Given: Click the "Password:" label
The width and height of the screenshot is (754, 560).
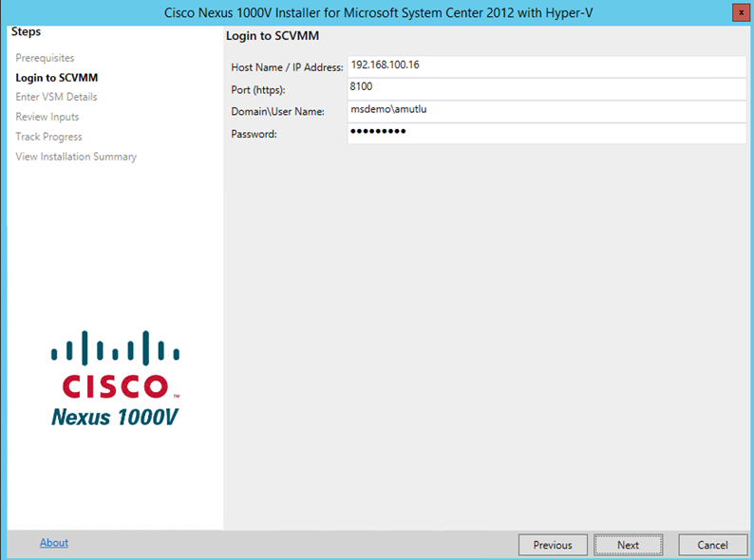Looking at the screenshot, I should [x=254, y=134].
